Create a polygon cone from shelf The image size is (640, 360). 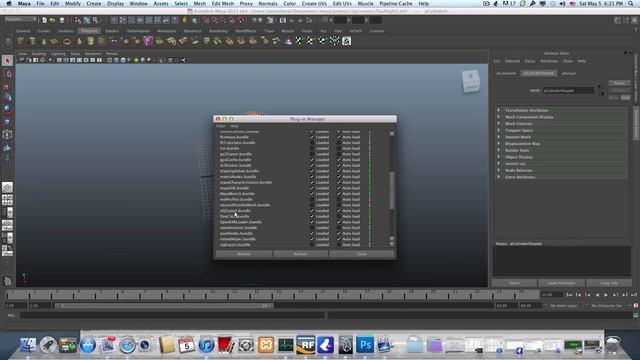coord(44,41)
